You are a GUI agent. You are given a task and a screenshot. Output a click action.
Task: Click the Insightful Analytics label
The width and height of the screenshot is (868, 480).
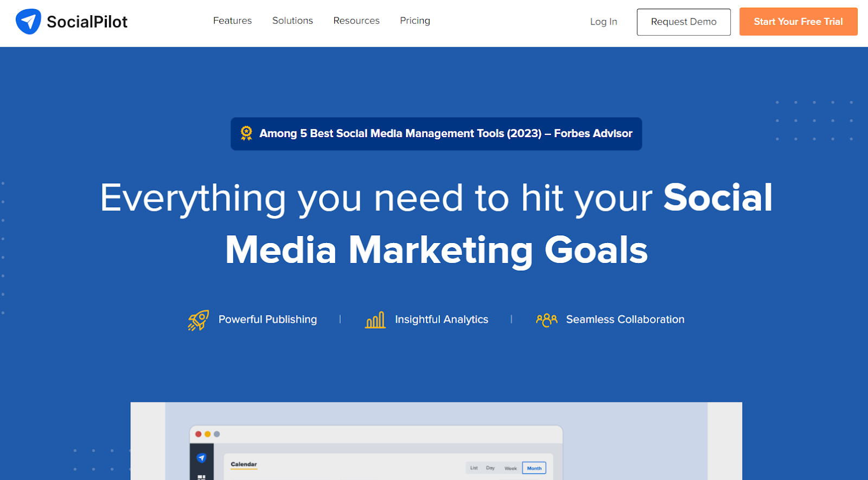pyautogui.click(x=442, y=319)
